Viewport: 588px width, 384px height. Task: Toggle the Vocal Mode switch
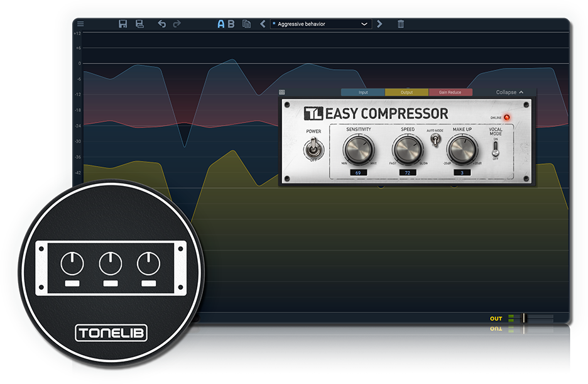[496, 149]
